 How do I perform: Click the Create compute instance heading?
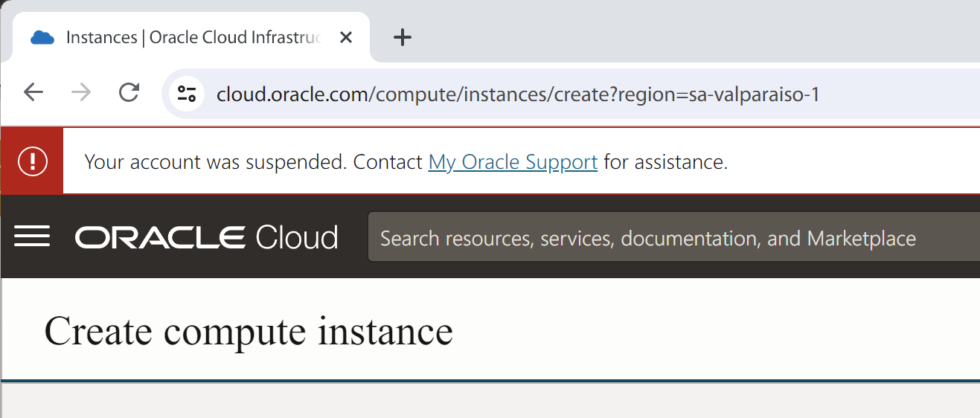click(249, 331)
